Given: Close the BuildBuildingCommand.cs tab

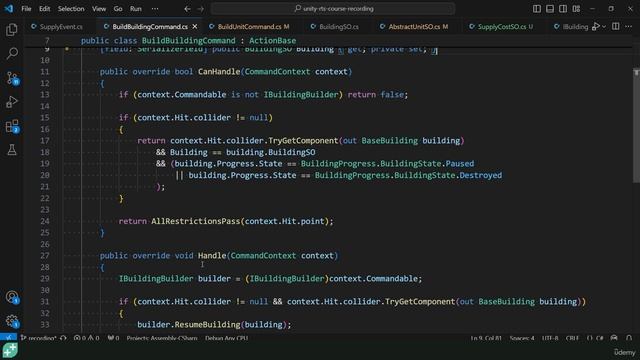Looking at the screenshot, I should pos(195,27).
